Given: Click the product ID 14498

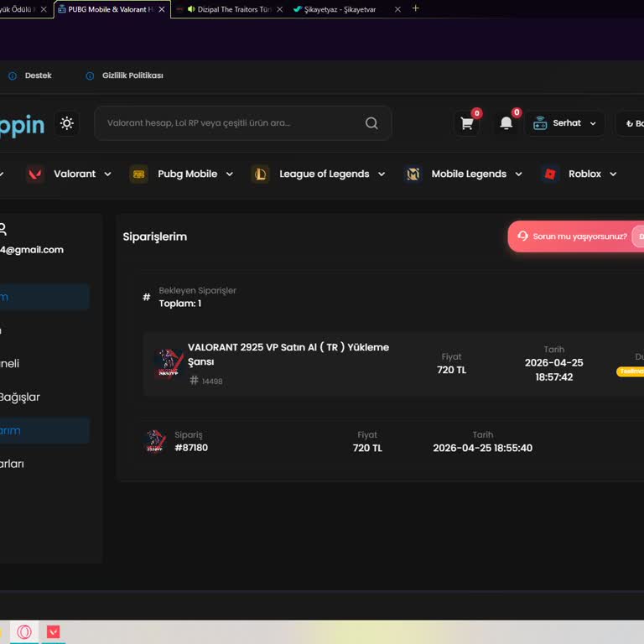Looking at the screenshot, I should 212,382.
